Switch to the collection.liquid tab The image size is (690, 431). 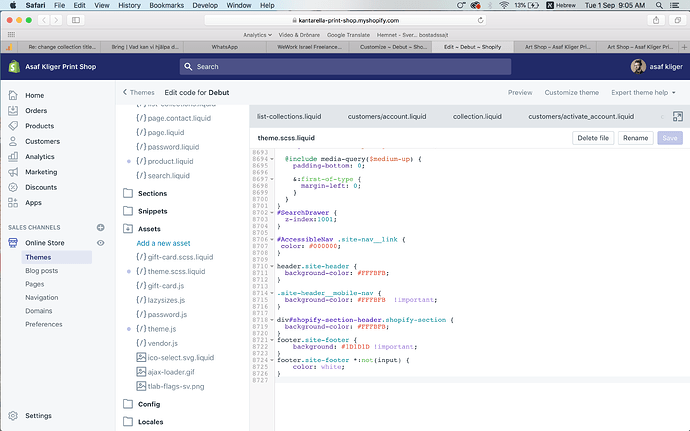tap(477, 117)
